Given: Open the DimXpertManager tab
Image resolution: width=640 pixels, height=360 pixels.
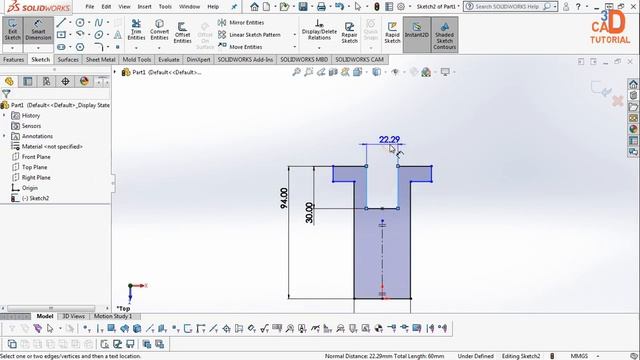Looking at the screenshot, I should coord(65,81).
